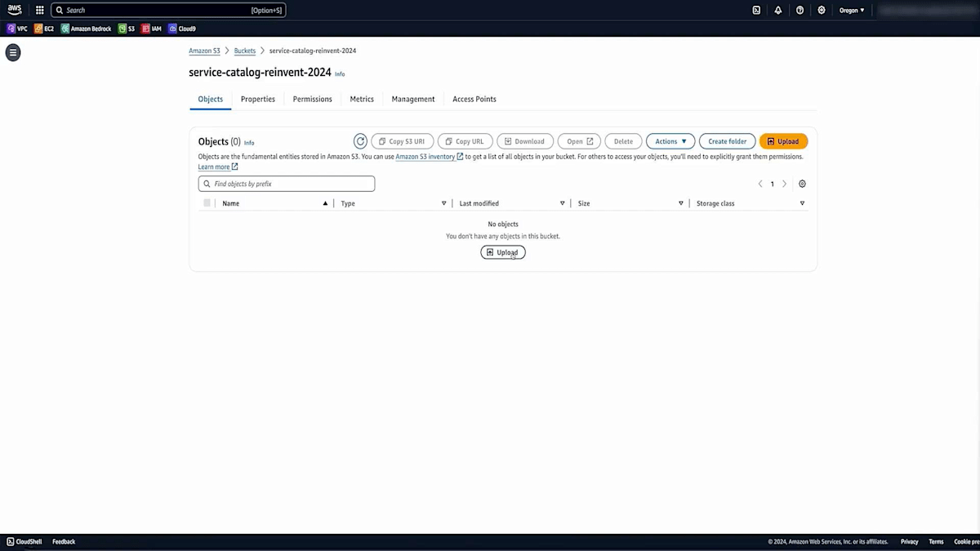Launch CloudShell from the top bar icon

coord(756,11)
